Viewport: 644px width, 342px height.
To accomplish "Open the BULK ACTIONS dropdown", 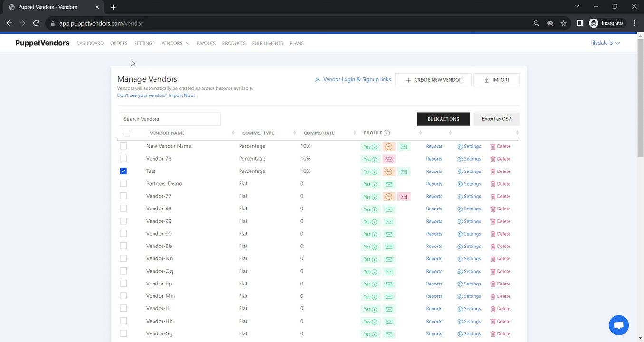I will pyautogui.click(x=443, y=119).
